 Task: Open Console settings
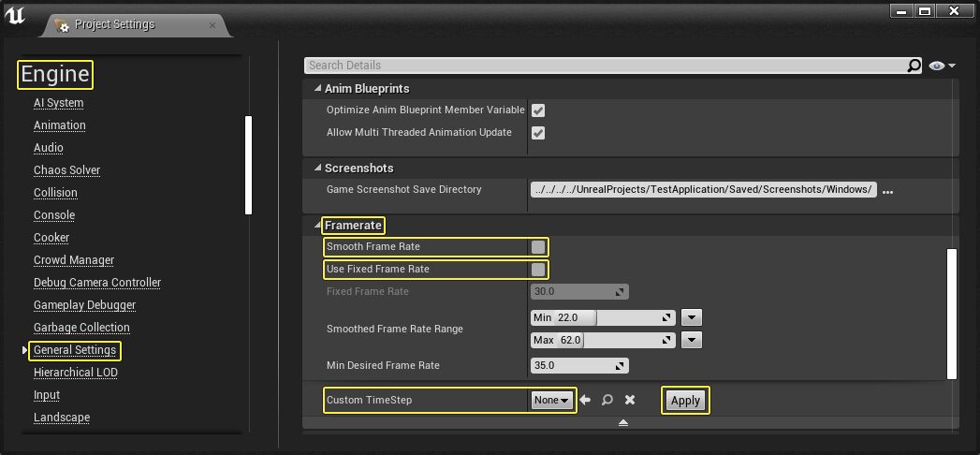[54, 215]
